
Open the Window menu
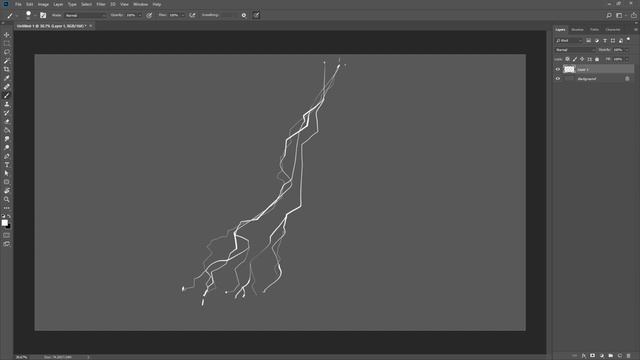pos(140,4)
